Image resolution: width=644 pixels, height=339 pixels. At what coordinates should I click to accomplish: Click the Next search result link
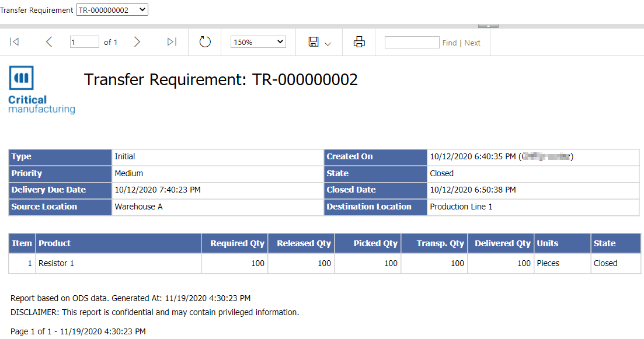pos(472,43)
